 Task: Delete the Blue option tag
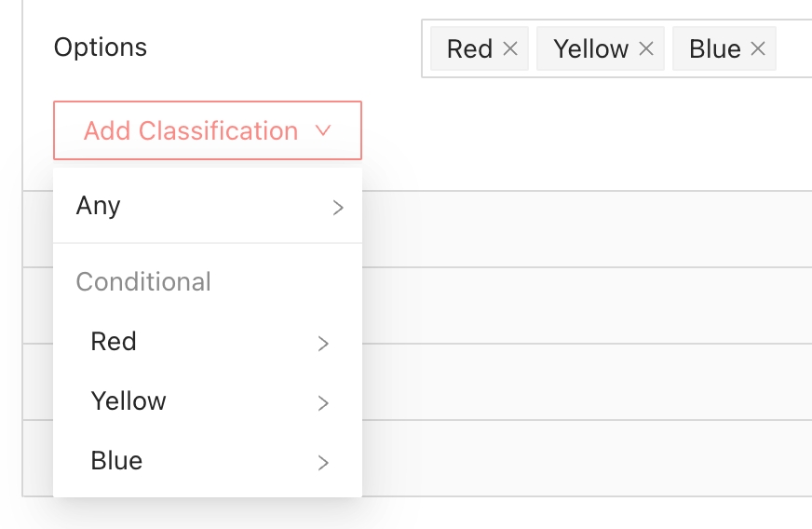tap(758, 49)
